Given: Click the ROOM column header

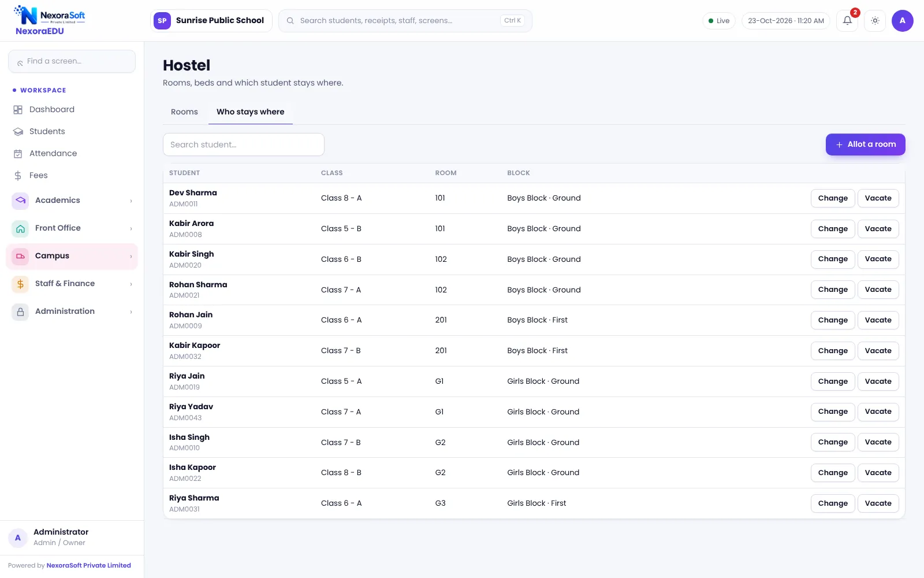Looking at the screenshot, I should coord(446,173).
